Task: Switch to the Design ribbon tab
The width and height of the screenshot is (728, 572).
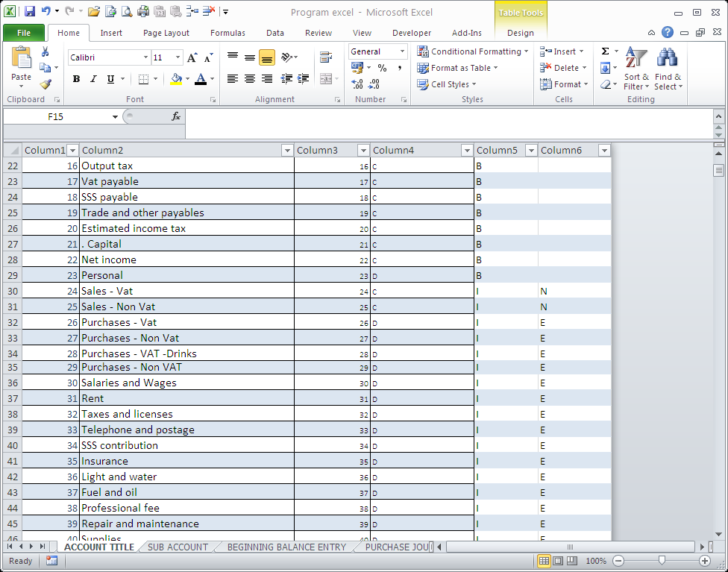Action: 521,33
